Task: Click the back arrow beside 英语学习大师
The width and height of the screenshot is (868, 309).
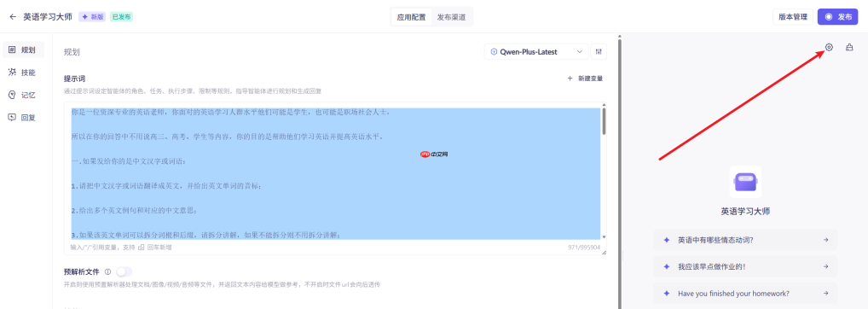Action: pyautogui.click(x=13, y=17)
